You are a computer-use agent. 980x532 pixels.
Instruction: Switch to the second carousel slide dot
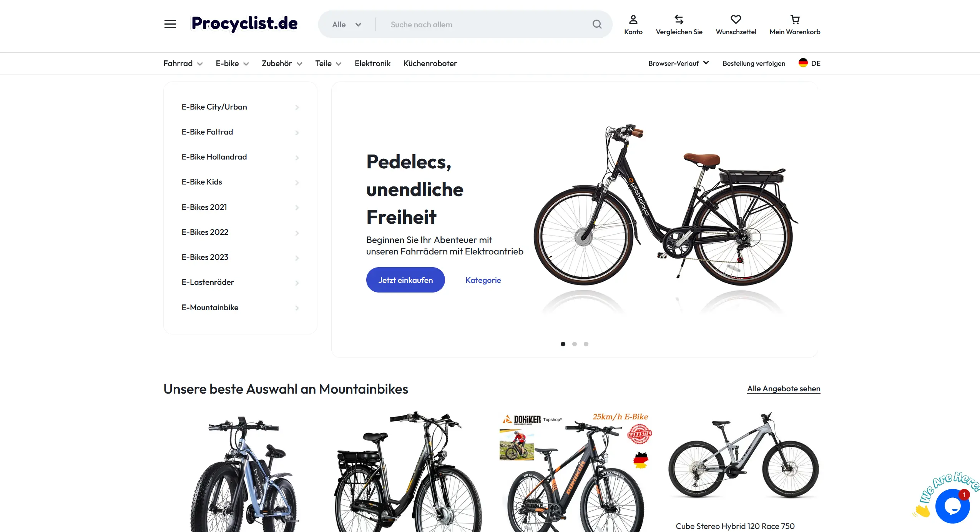pyautogui.click(x=574, y=344)
